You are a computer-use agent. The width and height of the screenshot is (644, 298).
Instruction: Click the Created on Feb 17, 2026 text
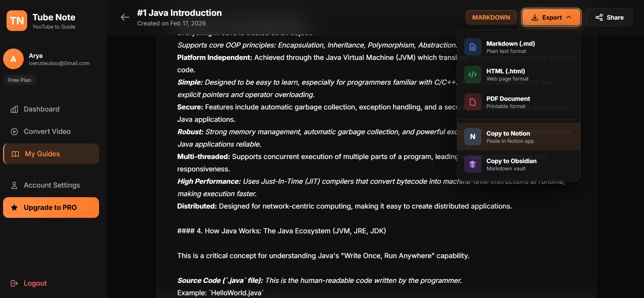[x=171, y=23]
